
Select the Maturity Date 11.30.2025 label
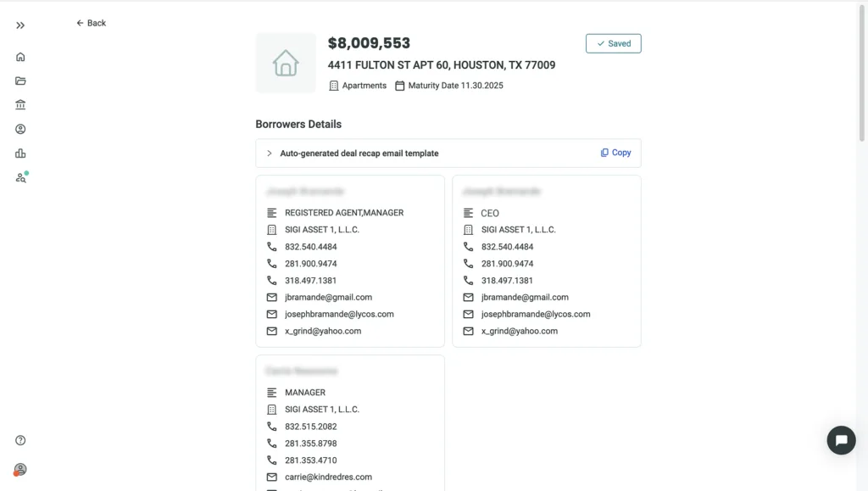[x=449, y=85]
